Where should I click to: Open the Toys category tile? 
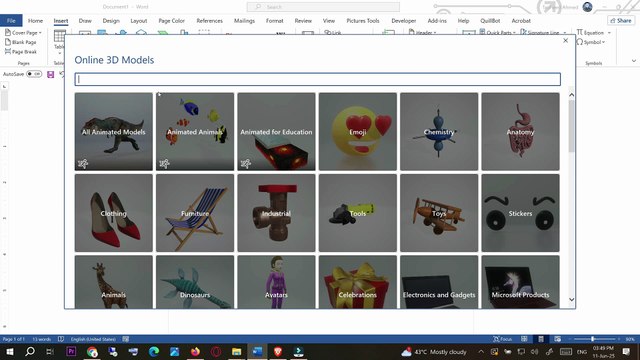click(x=439, y=213)
